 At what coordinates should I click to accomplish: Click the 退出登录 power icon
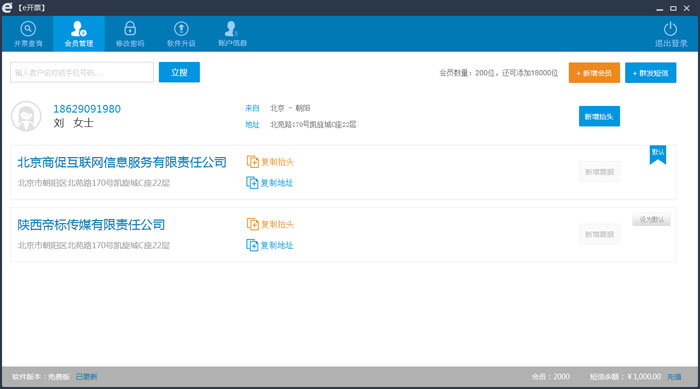coord(670,29)
